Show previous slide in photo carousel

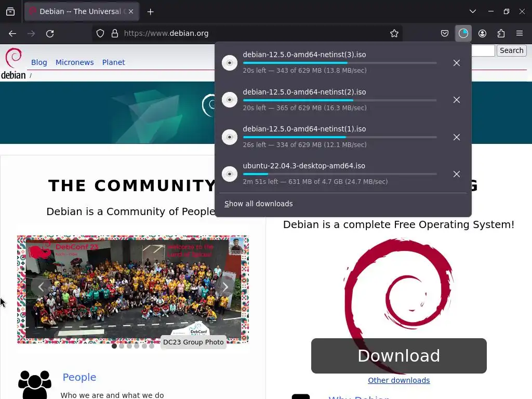coord(41,287)
